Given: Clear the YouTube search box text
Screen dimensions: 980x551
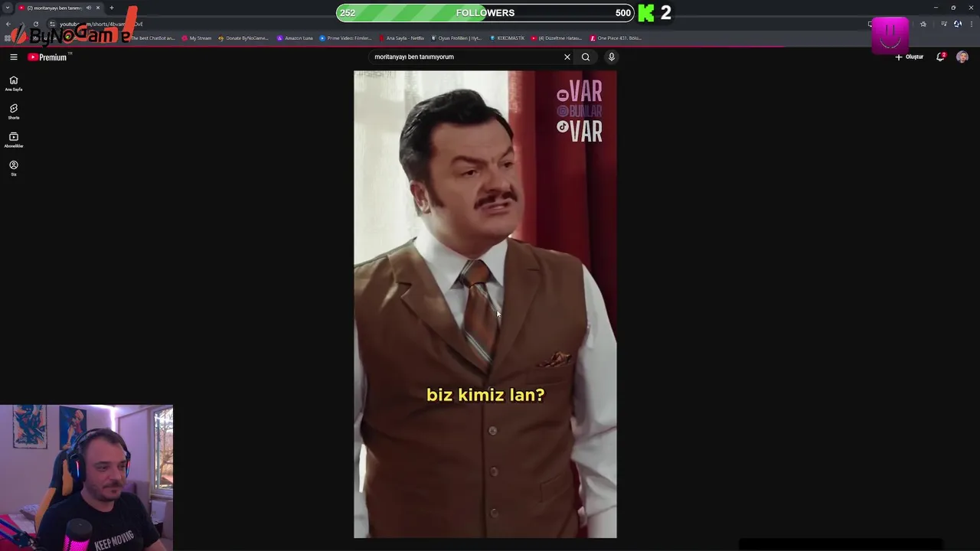Looking at the screenshot, I should click(x=567, y=57).
